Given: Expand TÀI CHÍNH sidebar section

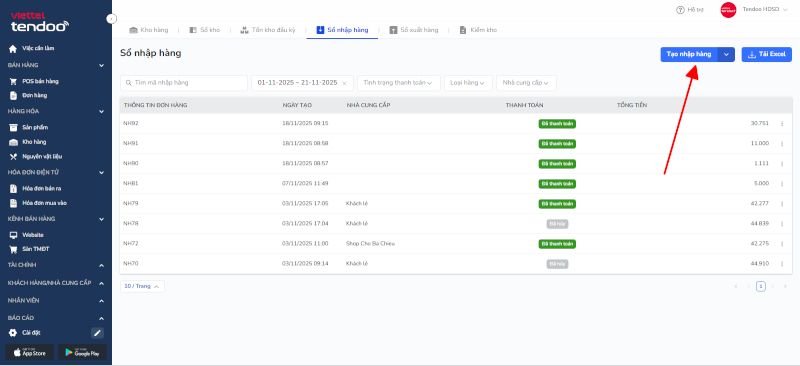Looking at the screenshot, I should coord(102,265).
